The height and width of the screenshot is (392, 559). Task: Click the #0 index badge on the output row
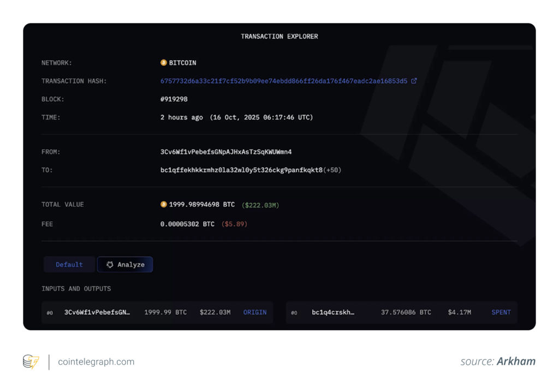[294, 312]
